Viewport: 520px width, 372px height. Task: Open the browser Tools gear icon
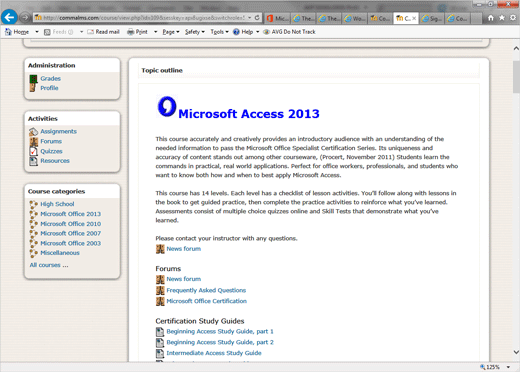coord(513,18)
